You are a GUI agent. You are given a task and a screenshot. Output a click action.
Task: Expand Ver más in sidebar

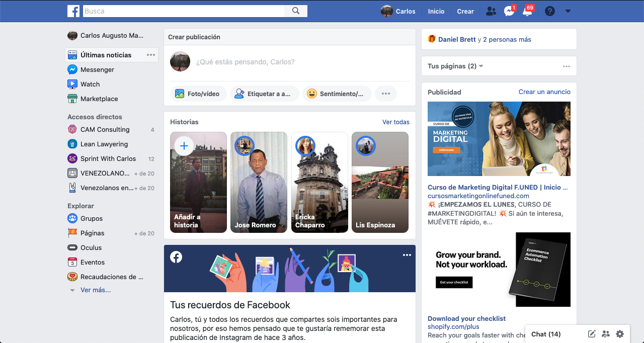(x=96, y=290)
